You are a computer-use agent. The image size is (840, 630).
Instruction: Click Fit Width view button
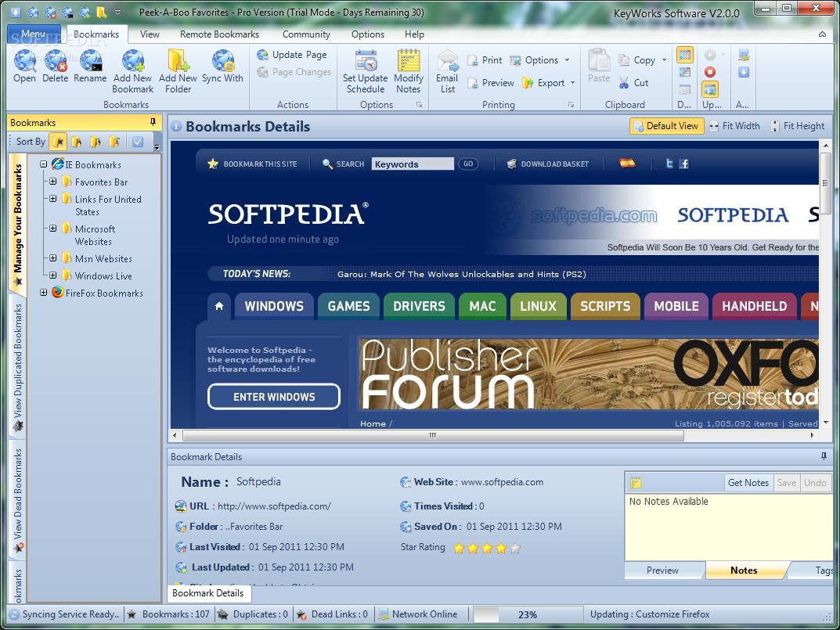(x=734, y=126)
